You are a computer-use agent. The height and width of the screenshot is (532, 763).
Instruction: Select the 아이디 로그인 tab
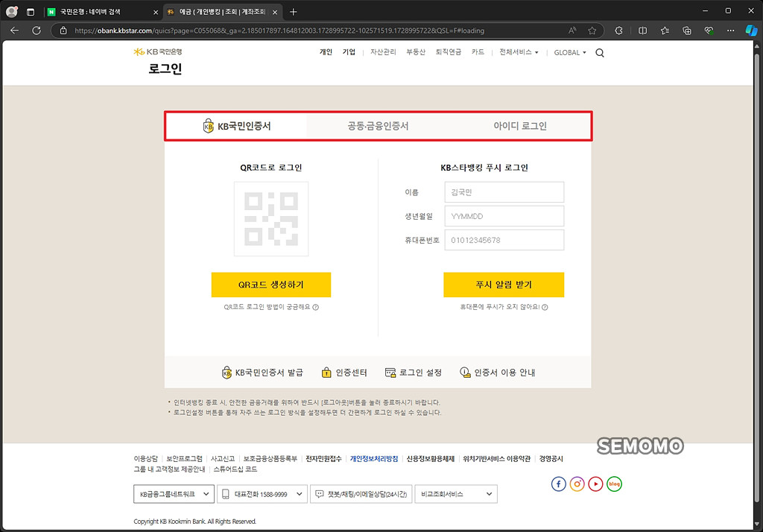point(519,126)
